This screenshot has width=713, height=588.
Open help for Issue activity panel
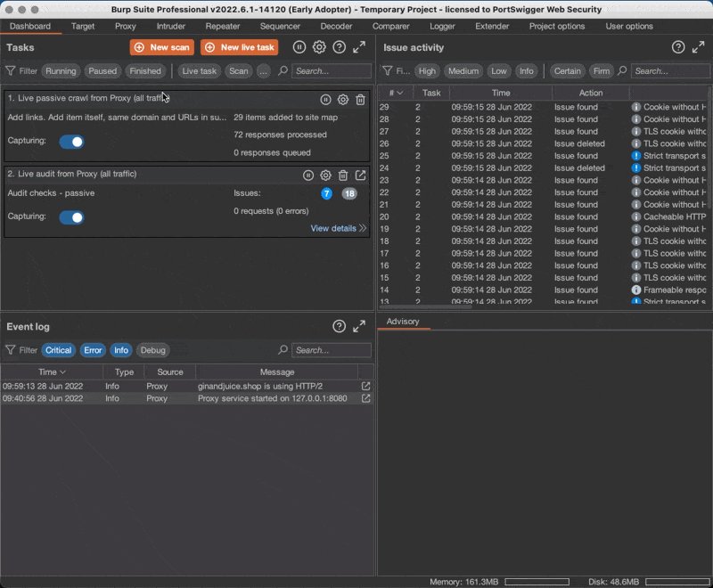678,47
